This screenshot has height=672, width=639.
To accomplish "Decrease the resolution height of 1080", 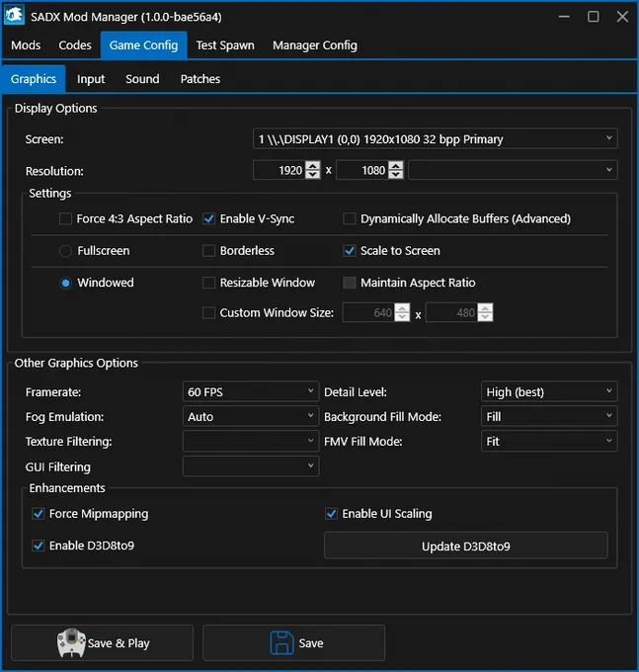I will pyautogui.click(x=396, y=175).
